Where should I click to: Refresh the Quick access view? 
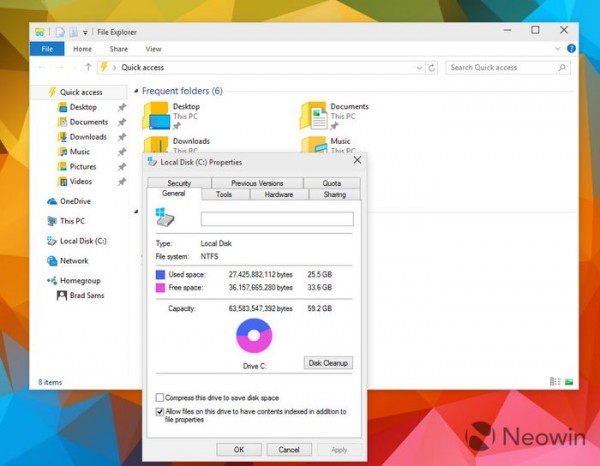tap(432, 68)
